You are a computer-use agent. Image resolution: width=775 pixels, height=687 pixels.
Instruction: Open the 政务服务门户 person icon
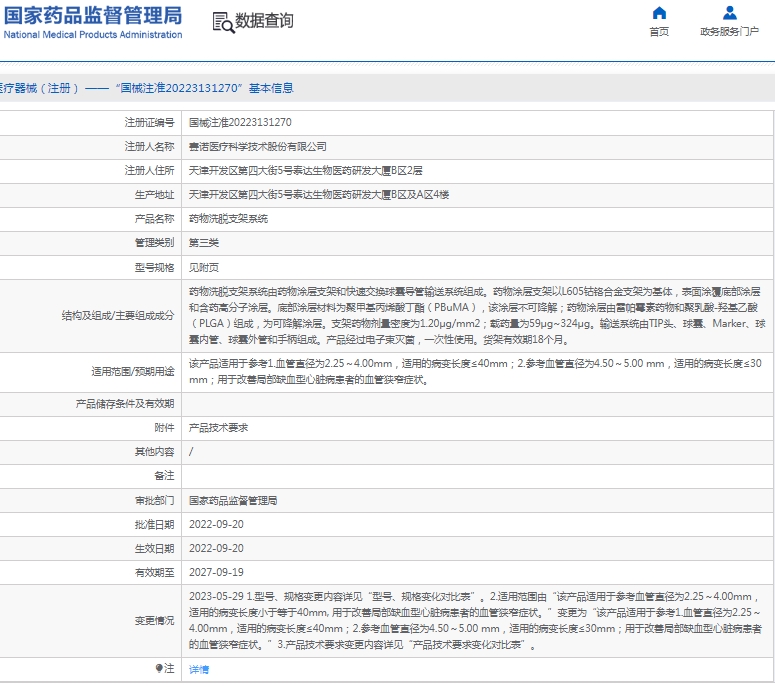730,12
